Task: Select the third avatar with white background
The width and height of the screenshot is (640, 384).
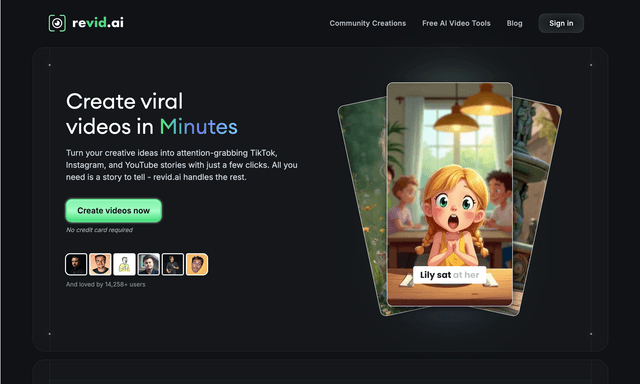Action: pyautogui.click(x=124, y=264)
